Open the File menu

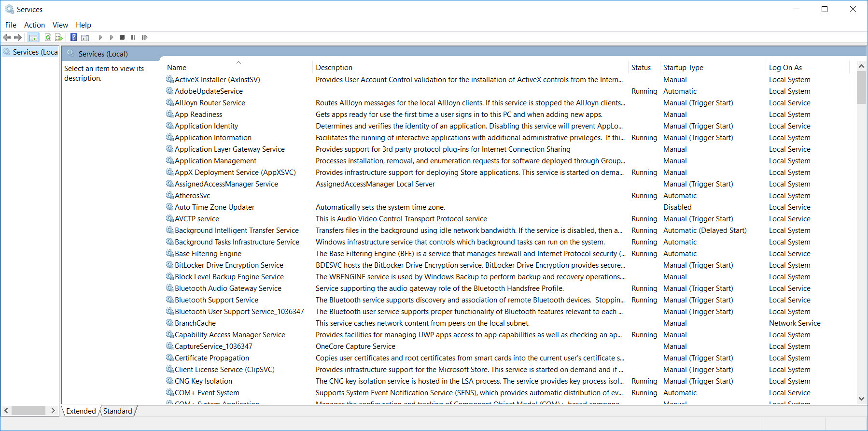[11, 25]
